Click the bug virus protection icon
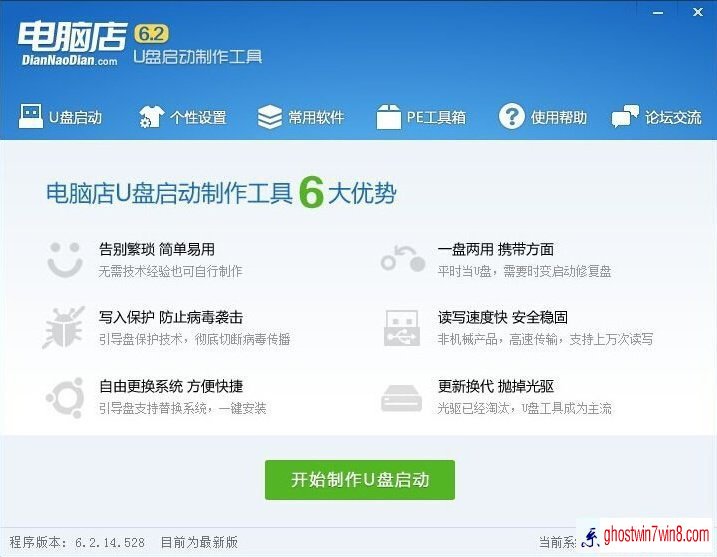This screenshot has height=557, width=717. point(64,327)
